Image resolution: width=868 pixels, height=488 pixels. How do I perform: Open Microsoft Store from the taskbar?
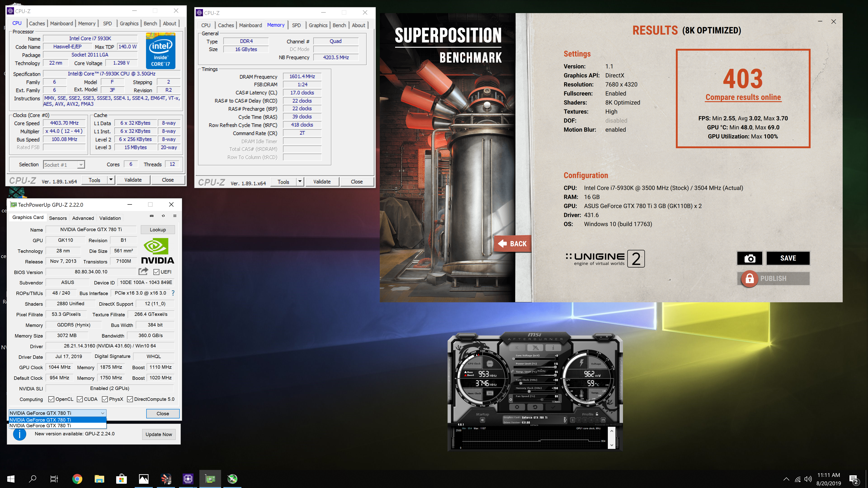point(121,479)
